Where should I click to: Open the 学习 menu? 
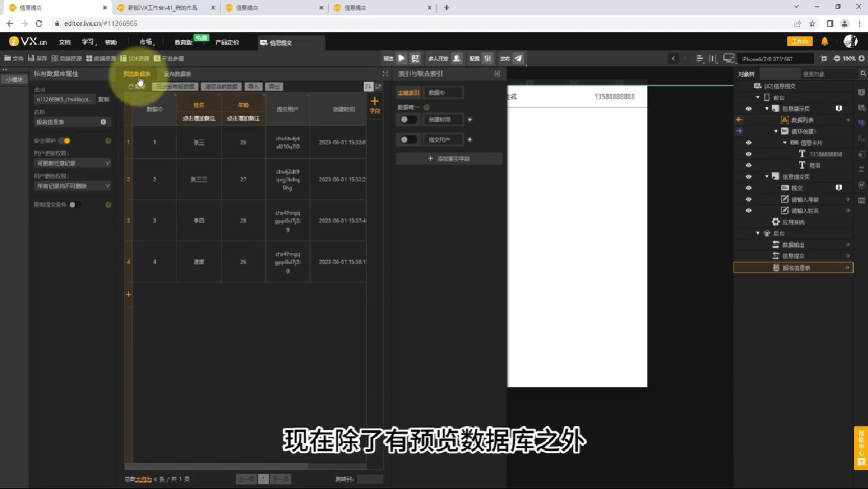(x=88, y=42)
